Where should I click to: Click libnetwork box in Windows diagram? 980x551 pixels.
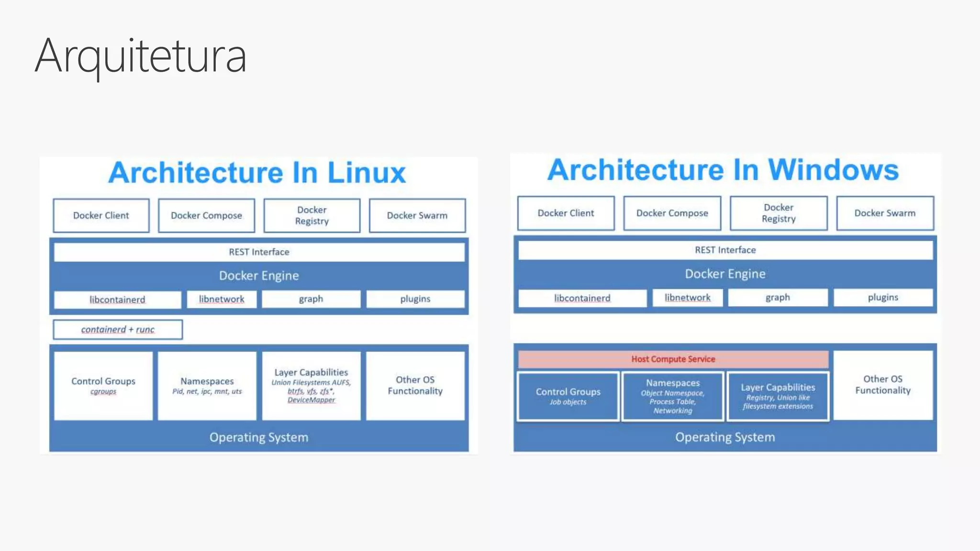click(x=687, y=298)
